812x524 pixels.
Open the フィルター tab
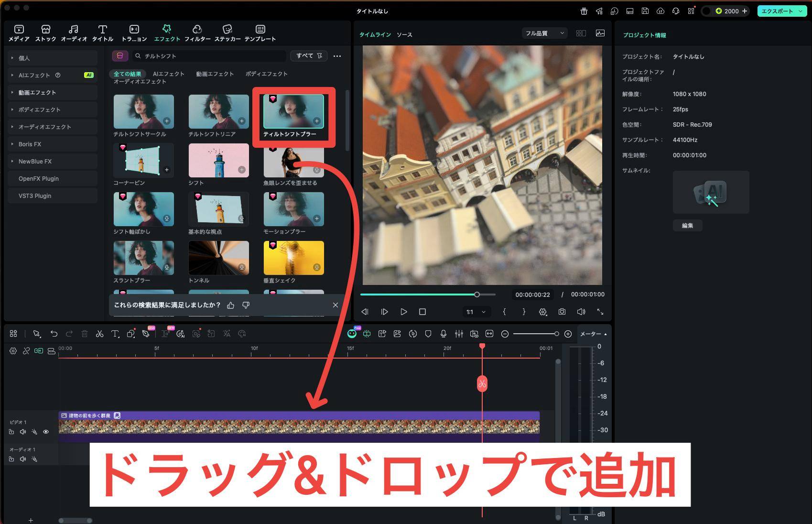point(197,33)
